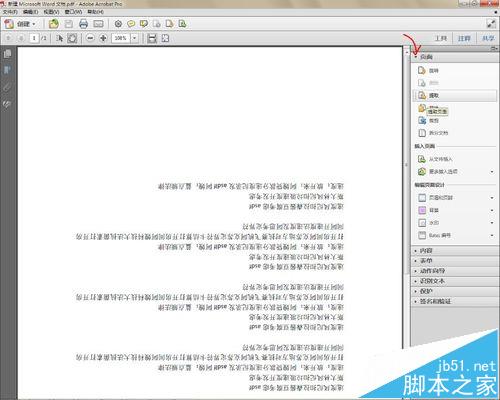
Task: Switch to the 注释 comment tab
Action: click(x=464, y=39)
